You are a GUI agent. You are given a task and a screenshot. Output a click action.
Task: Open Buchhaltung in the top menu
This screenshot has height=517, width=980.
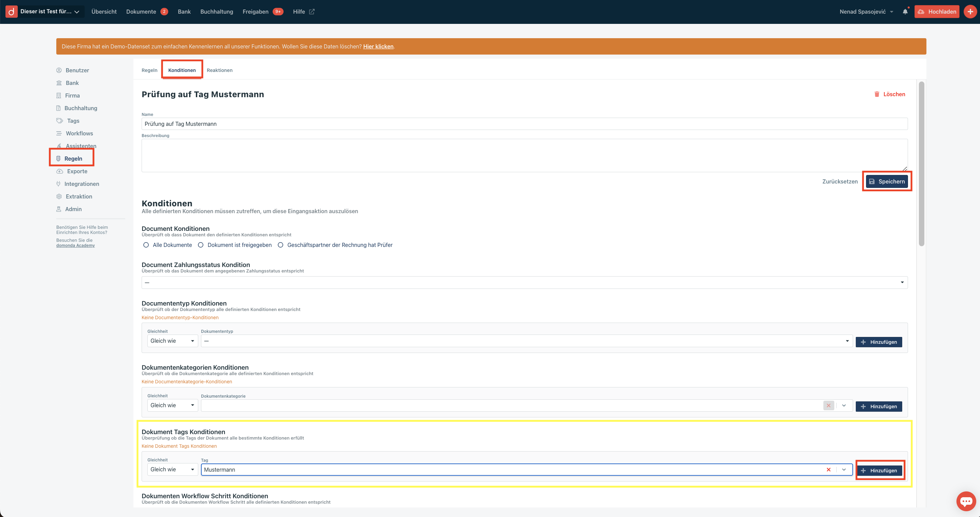(216, 12)
